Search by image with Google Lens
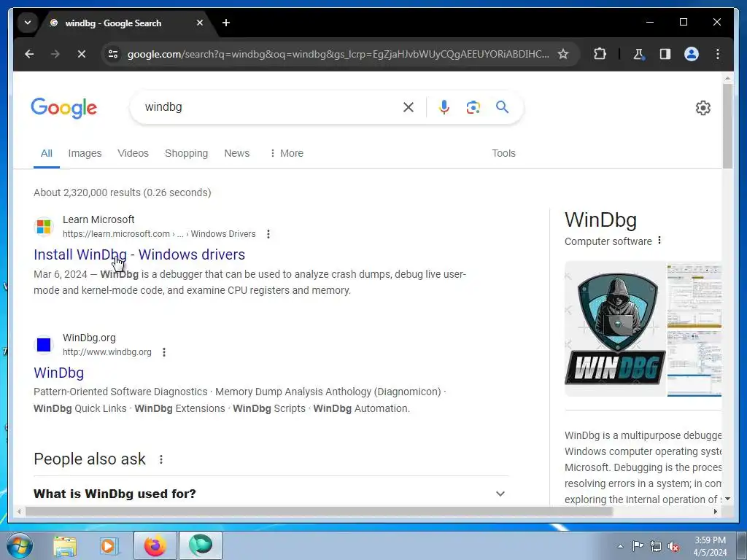Viewport: 747px width, 560px height. pos(473,107)
